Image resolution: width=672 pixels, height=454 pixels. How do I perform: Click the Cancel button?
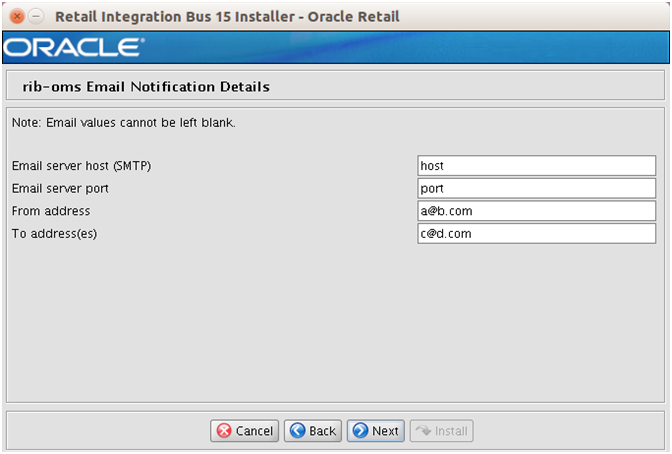pyautogui.click(x=244, y=430)
